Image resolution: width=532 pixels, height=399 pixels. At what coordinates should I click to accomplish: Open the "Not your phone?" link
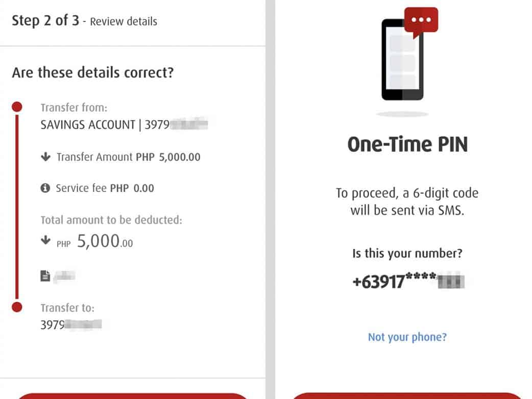[407, 337]
